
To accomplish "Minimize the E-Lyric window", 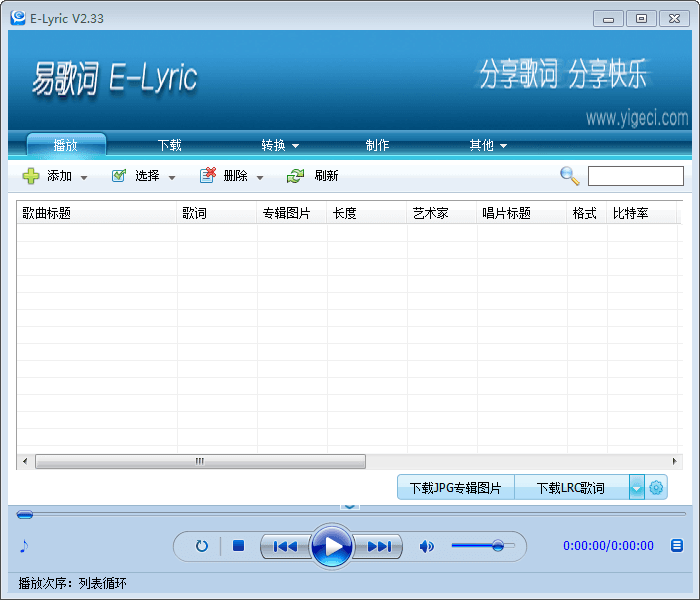I will click(x=608, y=19).
